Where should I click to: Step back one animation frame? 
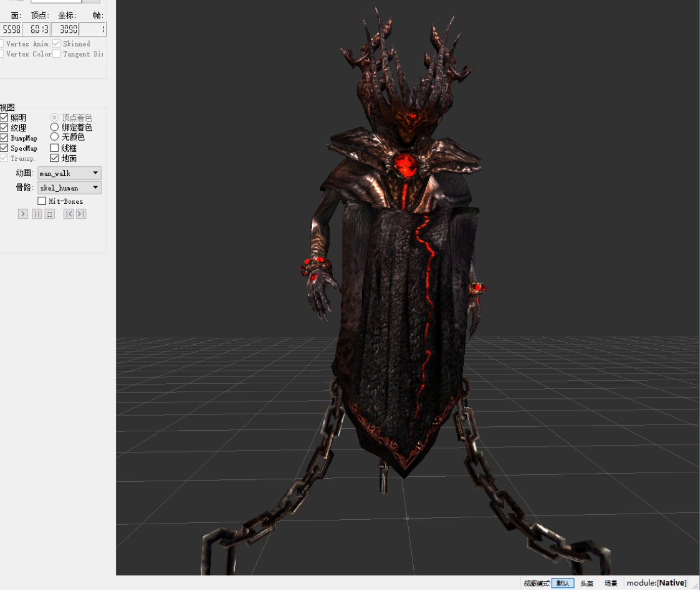pyautogui.click(x=68, y=214)
